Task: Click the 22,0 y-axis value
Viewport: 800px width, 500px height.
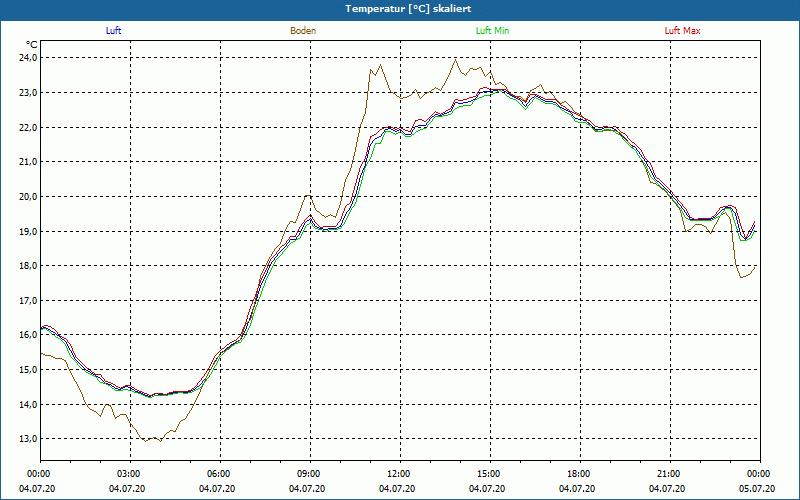Action: tap(28, 128)
